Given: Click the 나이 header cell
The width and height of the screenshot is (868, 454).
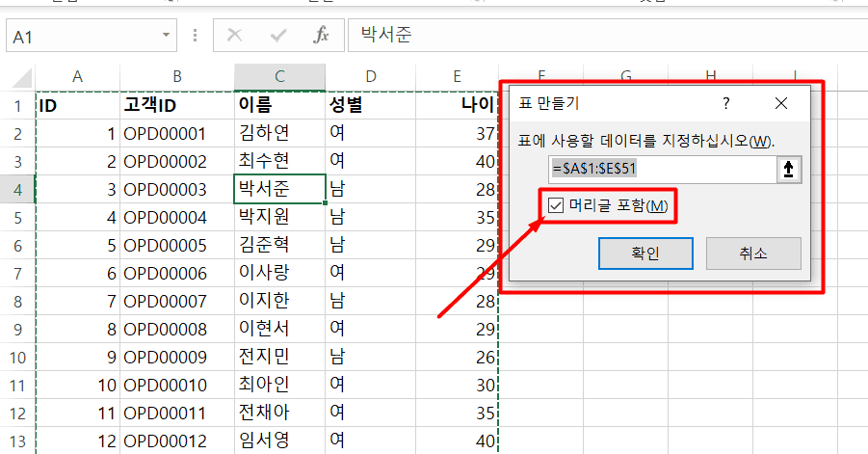Looking at the screenshot, I should pyautogui.click(x=457, y=105).
